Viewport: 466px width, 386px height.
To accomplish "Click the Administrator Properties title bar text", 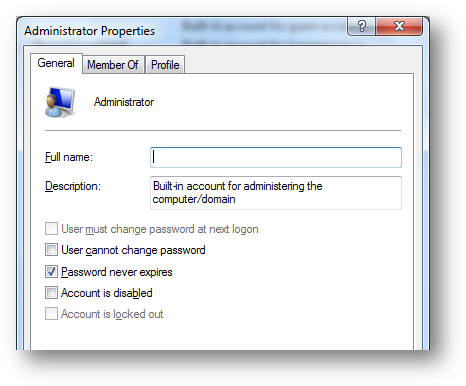I will coord(90,31).
